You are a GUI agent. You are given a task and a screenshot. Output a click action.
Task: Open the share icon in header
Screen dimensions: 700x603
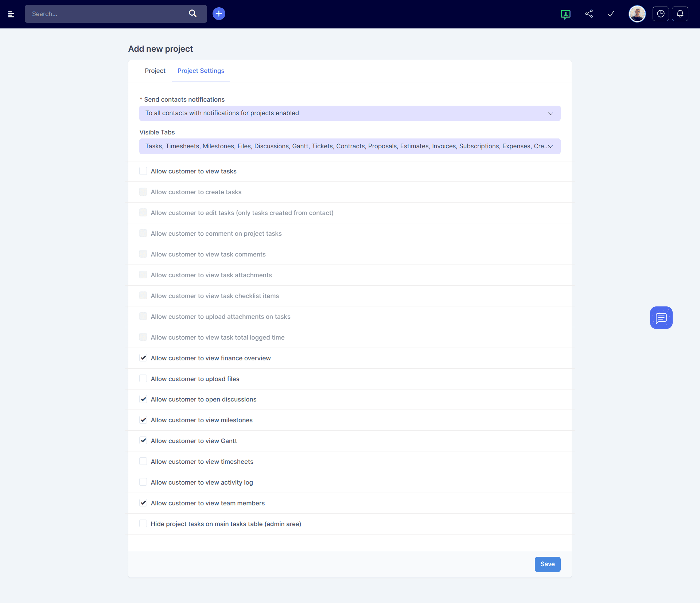point(589,14)
